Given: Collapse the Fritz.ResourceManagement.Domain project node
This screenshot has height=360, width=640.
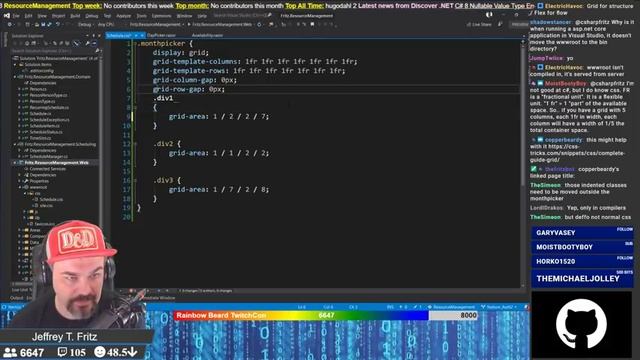Looking at the screenshot, I should click(x=15, y=77).
